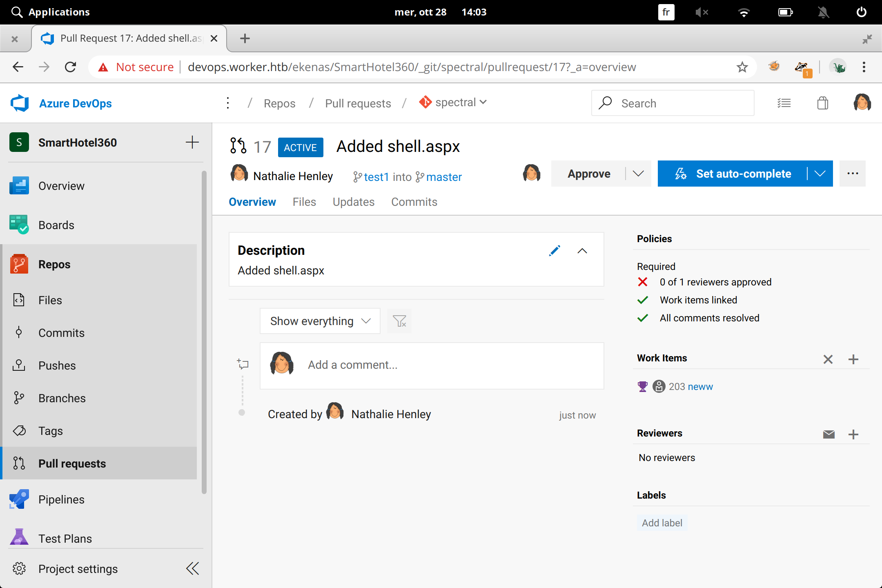
Task: Click the edit description pencil icon
Action: click(x=555, y=251)
